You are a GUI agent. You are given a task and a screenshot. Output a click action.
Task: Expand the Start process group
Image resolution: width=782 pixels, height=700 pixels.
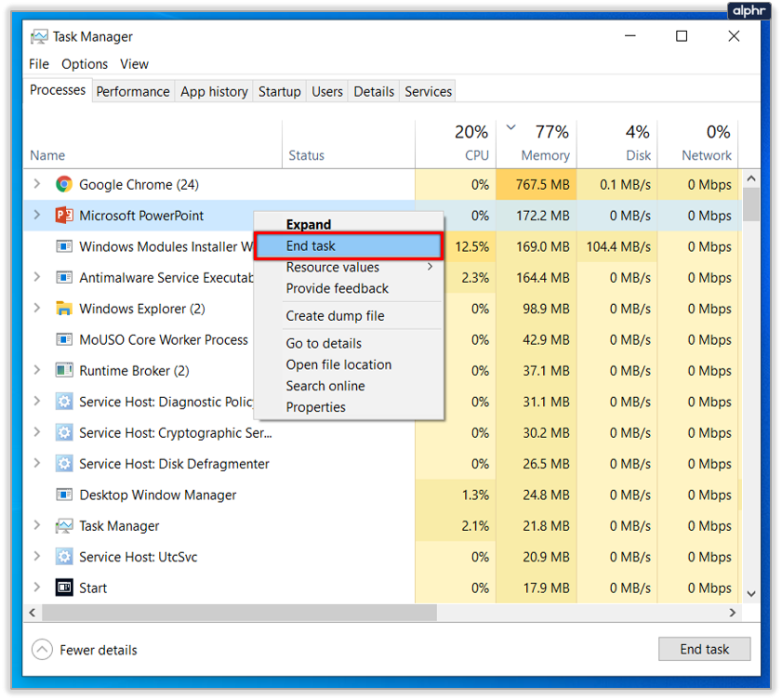[37, 588]
